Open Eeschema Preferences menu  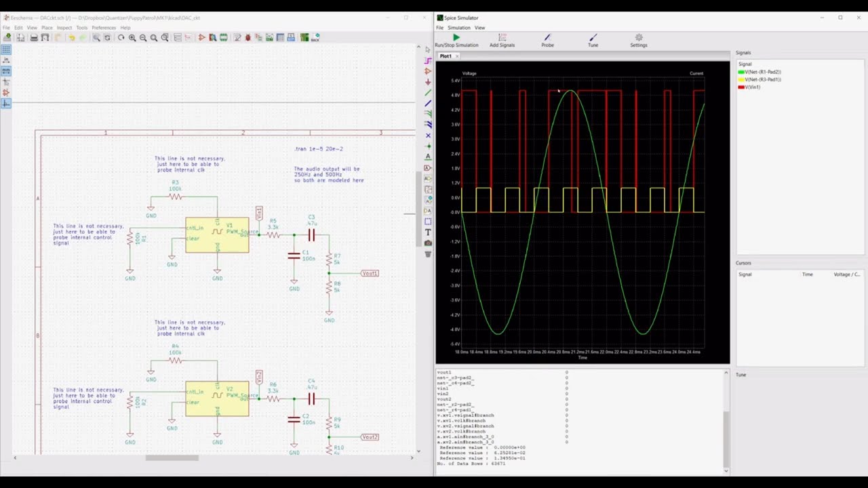click(104, 28)
